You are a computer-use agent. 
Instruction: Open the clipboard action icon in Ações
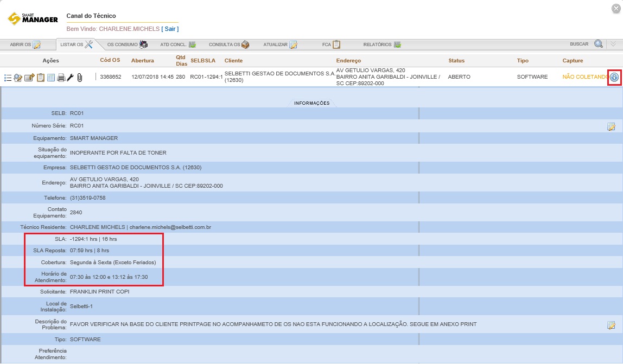[41, 78]
